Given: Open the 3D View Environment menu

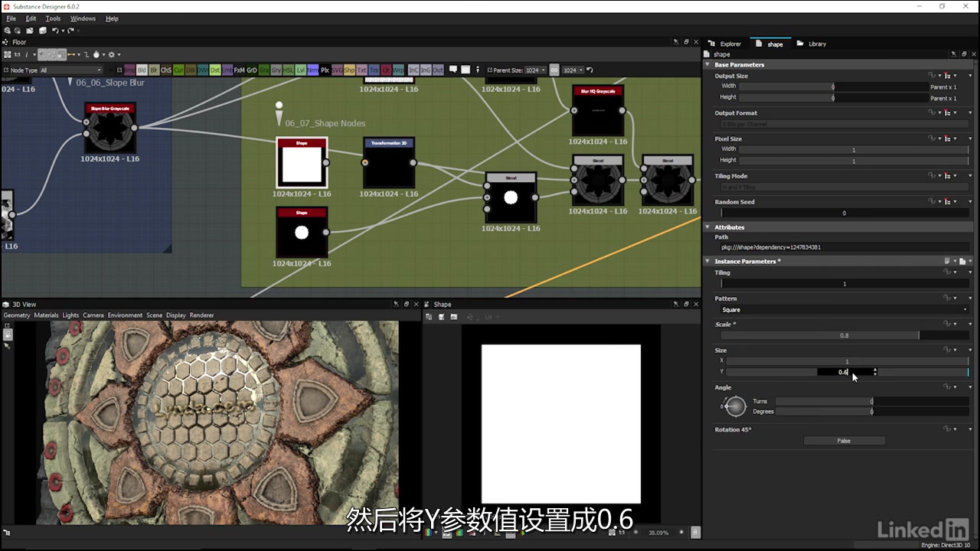Looking at the screenshot, I should (x=125, y=315).
